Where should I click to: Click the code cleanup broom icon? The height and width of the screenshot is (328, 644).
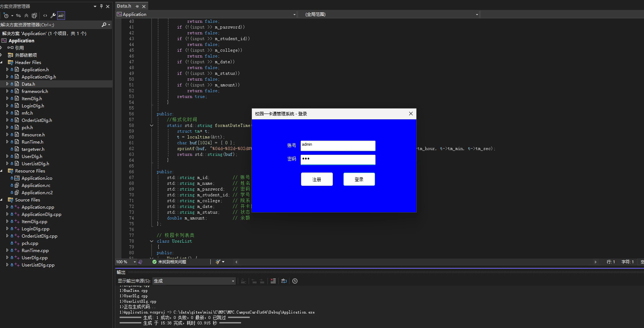coord(218,262)
